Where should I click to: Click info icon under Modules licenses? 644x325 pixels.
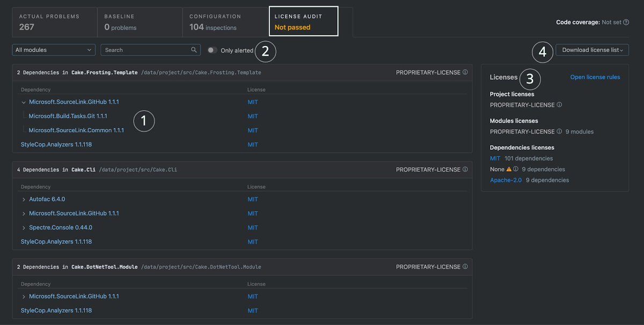[x=559, y=131]
